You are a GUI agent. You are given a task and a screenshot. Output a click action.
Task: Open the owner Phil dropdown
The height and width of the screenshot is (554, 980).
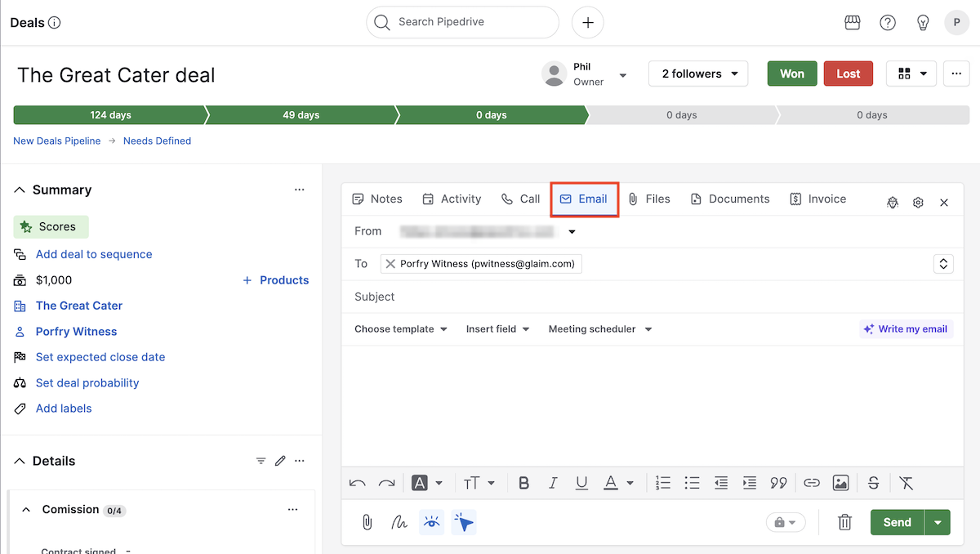point(623,75)
